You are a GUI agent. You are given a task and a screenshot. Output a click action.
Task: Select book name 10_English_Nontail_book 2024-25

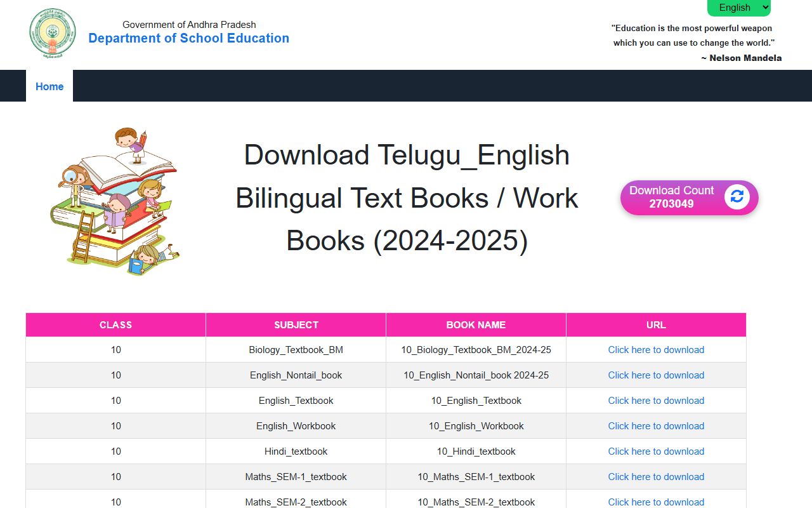476,375
